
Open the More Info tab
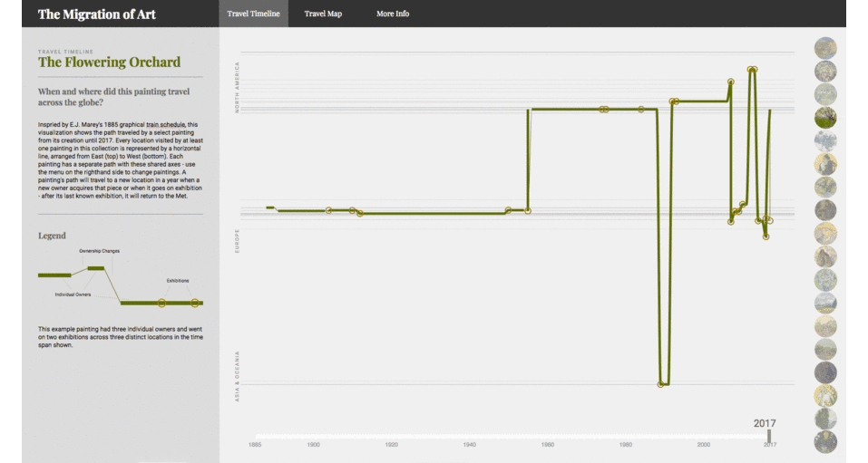(x=393, y=14)
